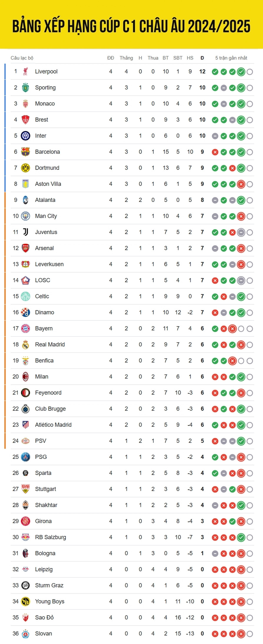Click Juventus's highlighted latest draw marker
This screenshot has width=263, height=644.
pyautogui.click(x=241, y=233)
